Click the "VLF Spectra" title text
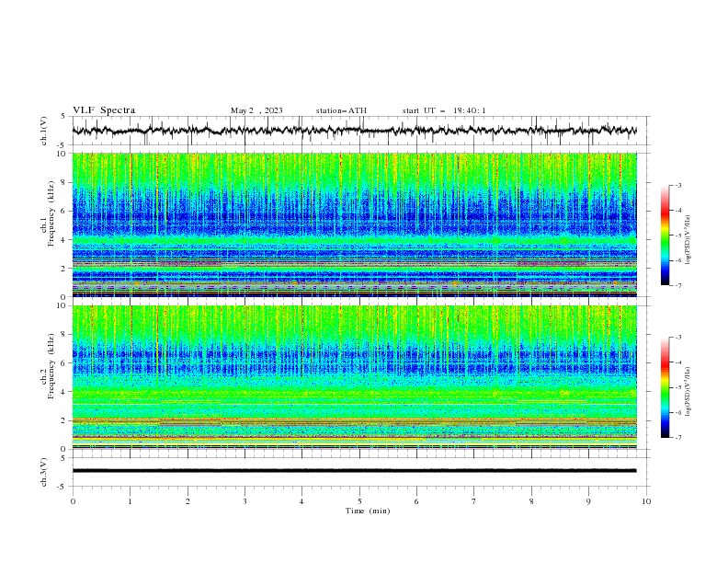 (104, 110)
